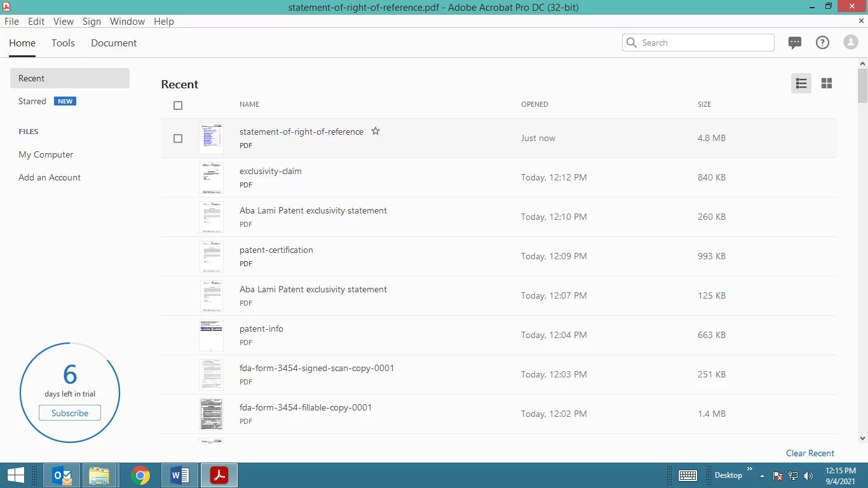Open statement-of-right-of-reference thumbnail

click(211, 139)
